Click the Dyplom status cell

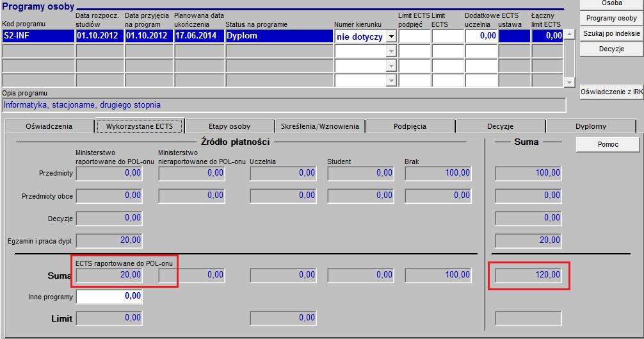click(279, 36)
